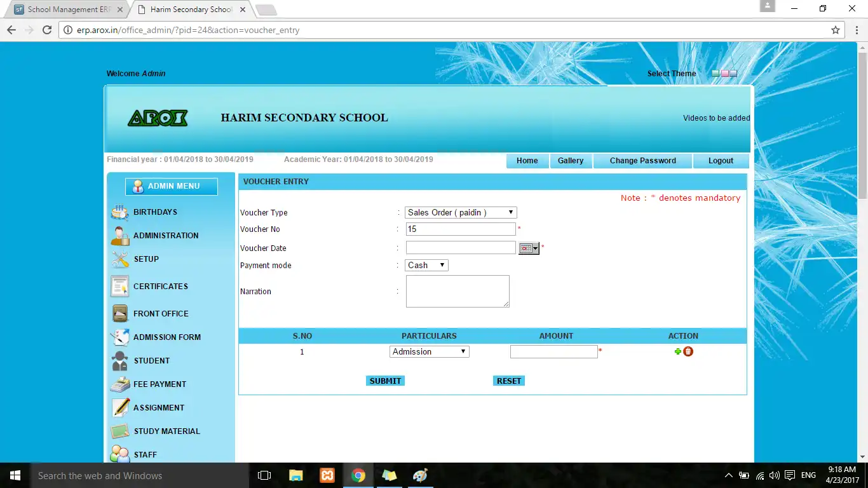Click the Submit button

(x=385, y=380)
